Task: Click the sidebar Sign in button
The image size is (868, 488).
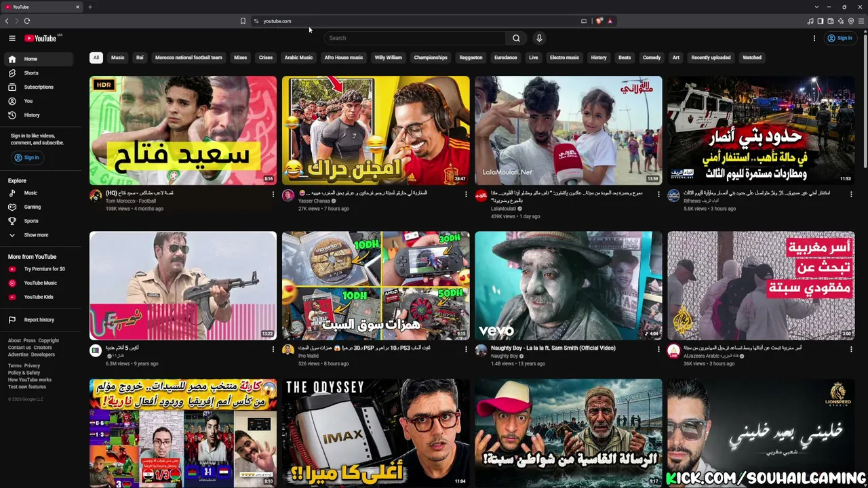Action: click(x=27, y=157)
